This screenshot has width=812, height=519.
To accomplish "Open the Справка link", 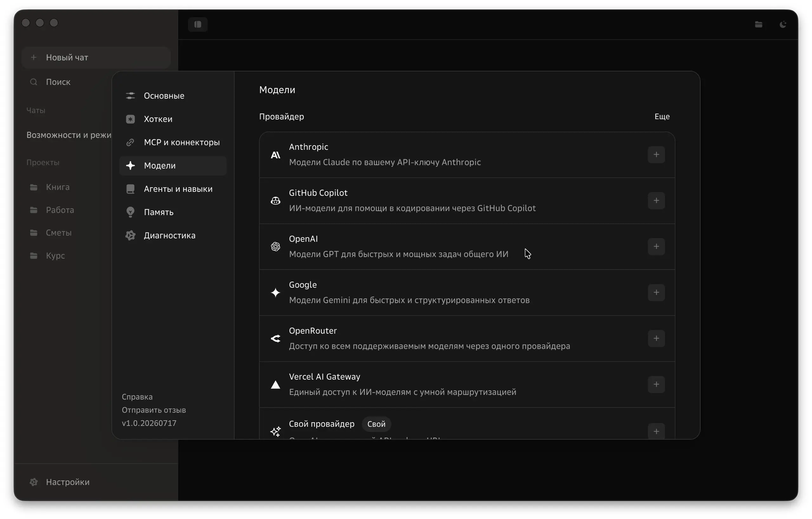I will 137,397.
